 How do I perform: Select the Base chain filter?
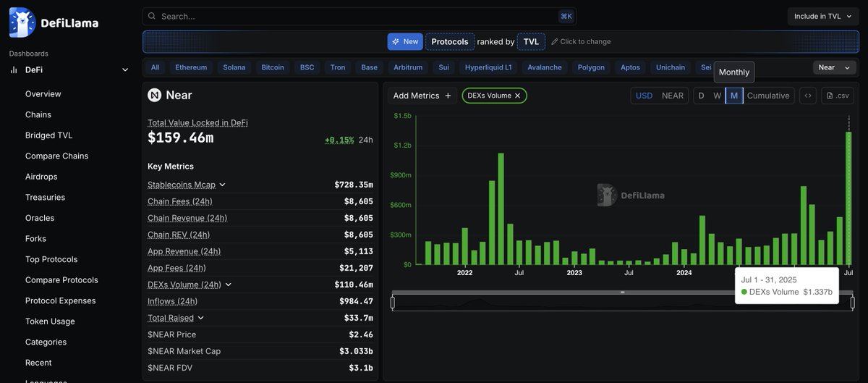pyautogui.click(x=370, y=67)
